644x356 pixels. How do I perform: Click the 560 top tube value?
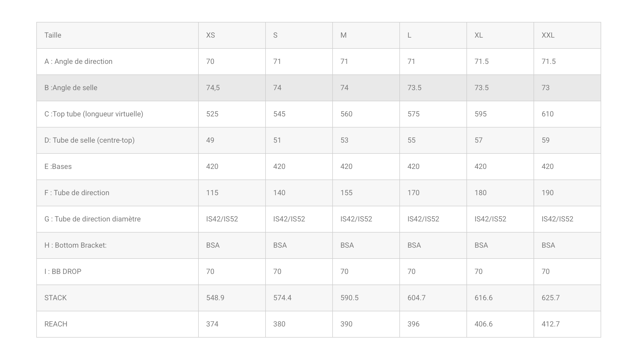[346, 114]
